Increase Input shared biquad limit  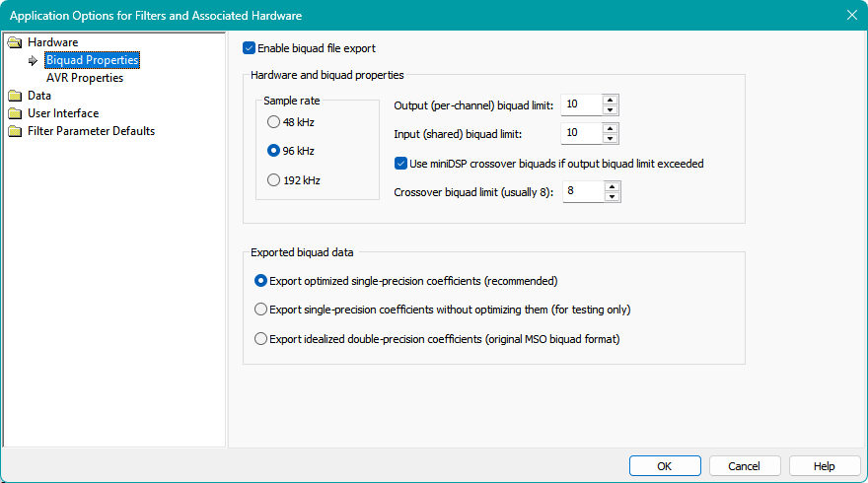(x=610, y=129)
